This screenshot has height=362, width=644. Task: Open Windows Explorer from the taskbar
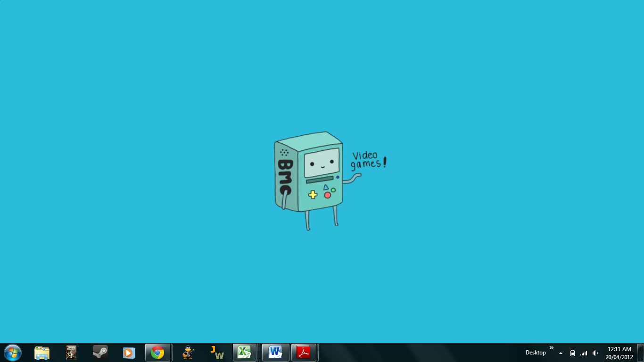pos(42,353)
